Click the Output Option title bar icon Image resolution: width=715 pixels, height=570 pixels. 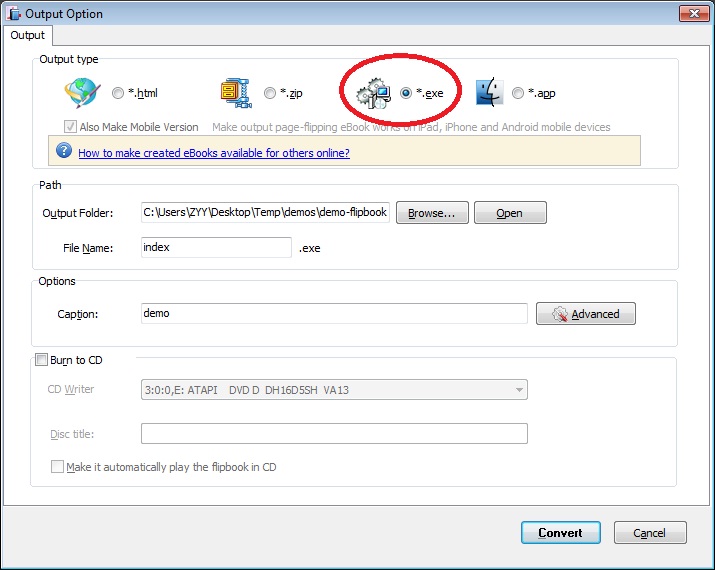(x=13, y=13)
